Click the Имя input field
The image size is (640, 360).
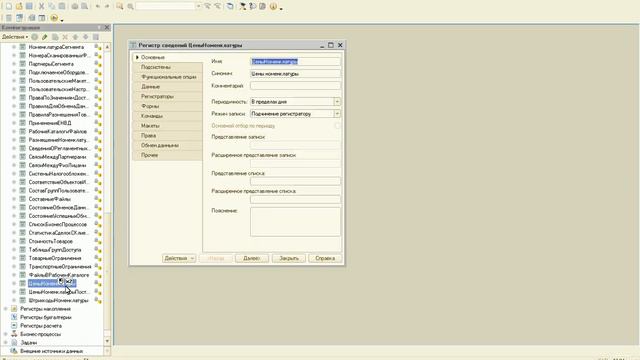pyautogui.click(x=295, y=62)
